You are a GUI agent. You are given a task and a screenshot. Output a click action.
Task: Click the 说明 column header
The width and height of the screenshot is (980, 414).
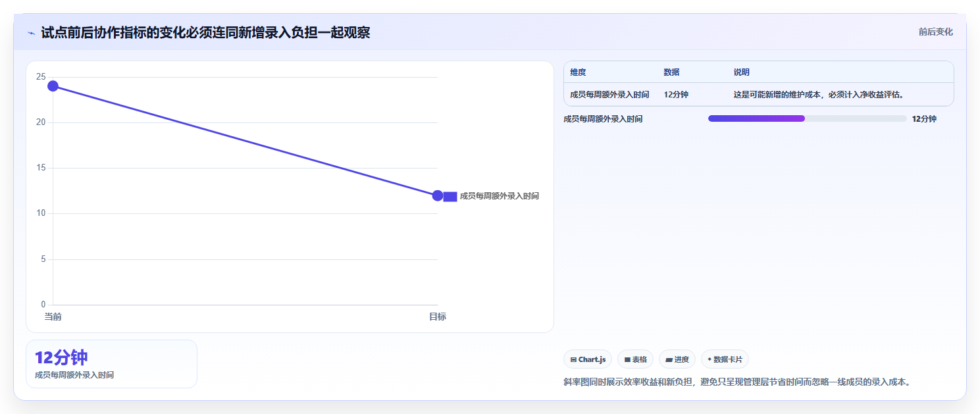[x=741, y=72]
